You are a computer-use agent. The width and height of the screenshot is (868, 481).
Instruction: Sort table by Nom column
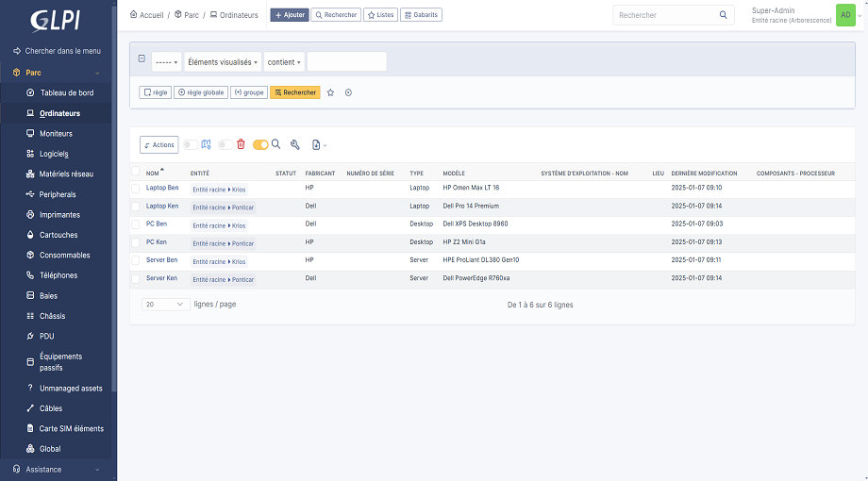(x=152, y=174)
